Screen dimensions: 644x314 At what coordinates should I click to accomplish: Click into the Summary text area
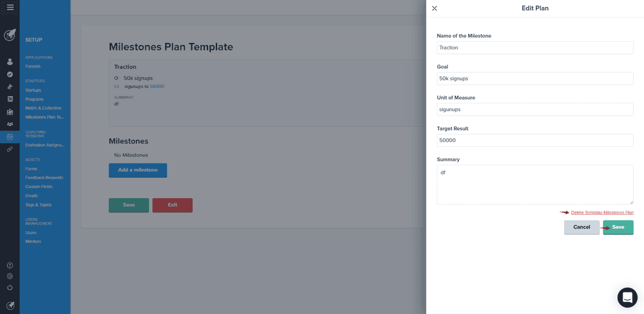[x=535, y=184]
